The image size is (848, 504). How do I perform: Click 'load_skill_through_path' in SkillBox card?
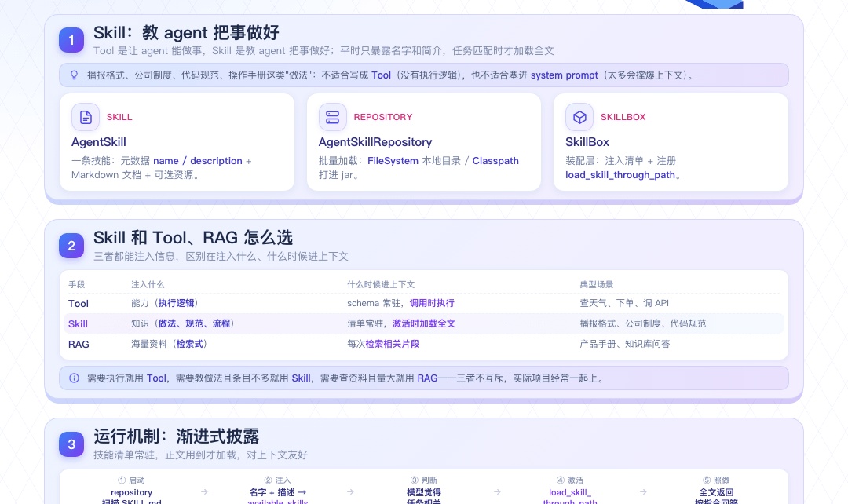tap(620, 174)
